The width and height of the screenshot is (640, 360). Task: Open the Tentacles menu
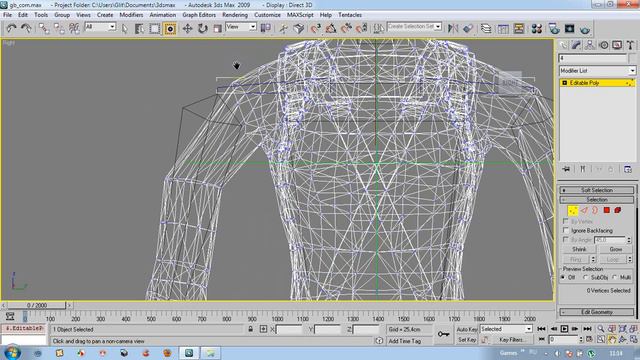[x=350, y=15]
